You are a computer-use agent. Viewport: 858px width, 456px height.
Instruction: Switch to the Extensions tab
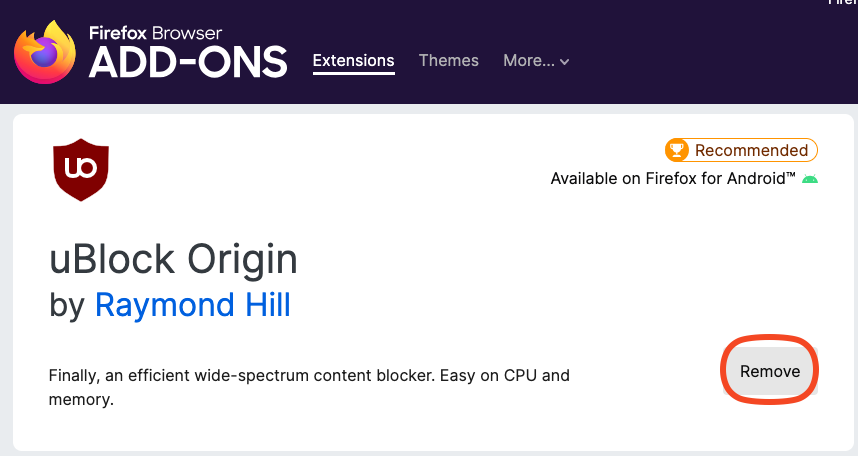[x=353, y=60]
